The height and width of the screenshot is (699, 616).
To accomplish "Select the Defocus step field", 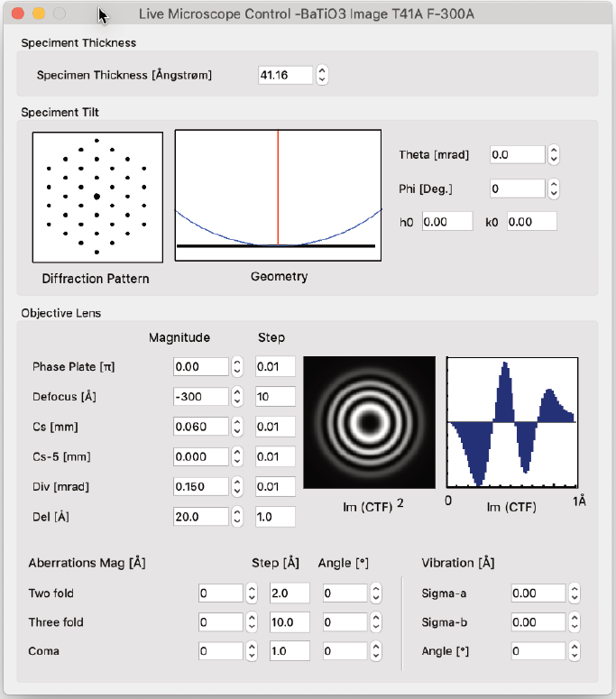I will pos(275,396).
